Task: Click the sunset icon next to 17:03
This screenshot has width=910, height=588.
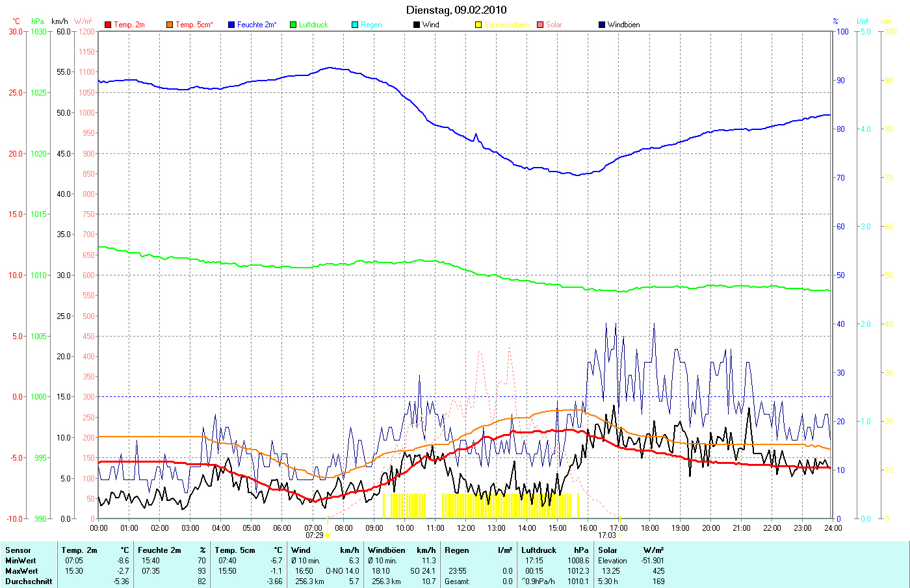Action: [x=621, y=535]
